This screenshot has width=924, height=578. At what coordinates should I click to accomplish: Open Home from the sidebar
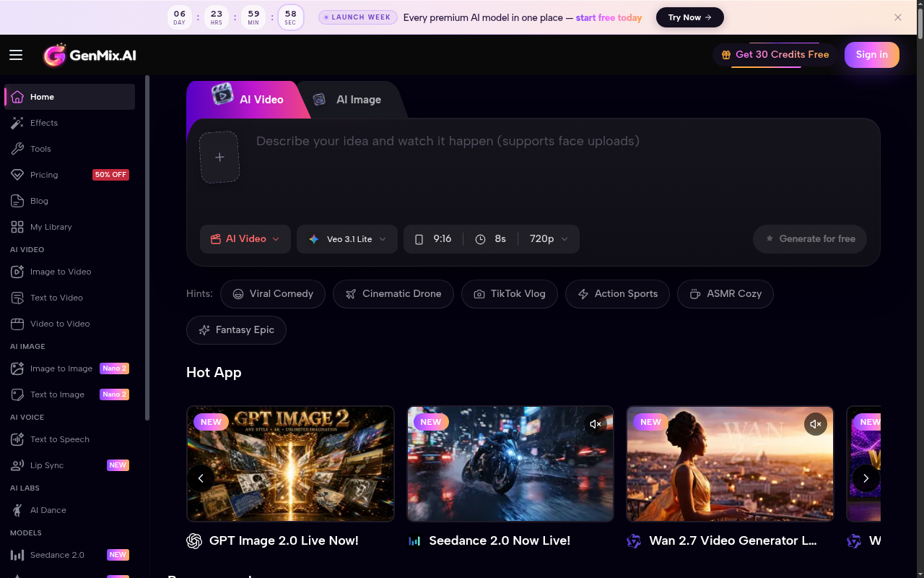69,97
